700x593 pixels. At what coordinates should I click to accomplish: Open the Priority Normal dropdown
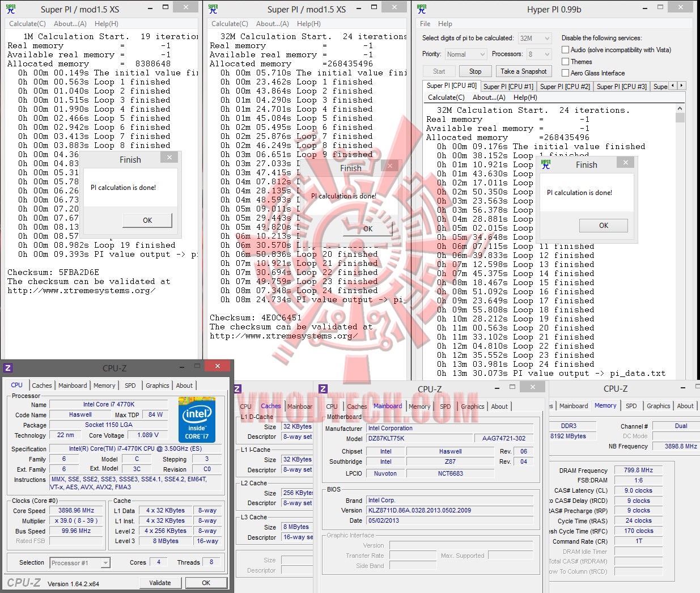(466, 54)
